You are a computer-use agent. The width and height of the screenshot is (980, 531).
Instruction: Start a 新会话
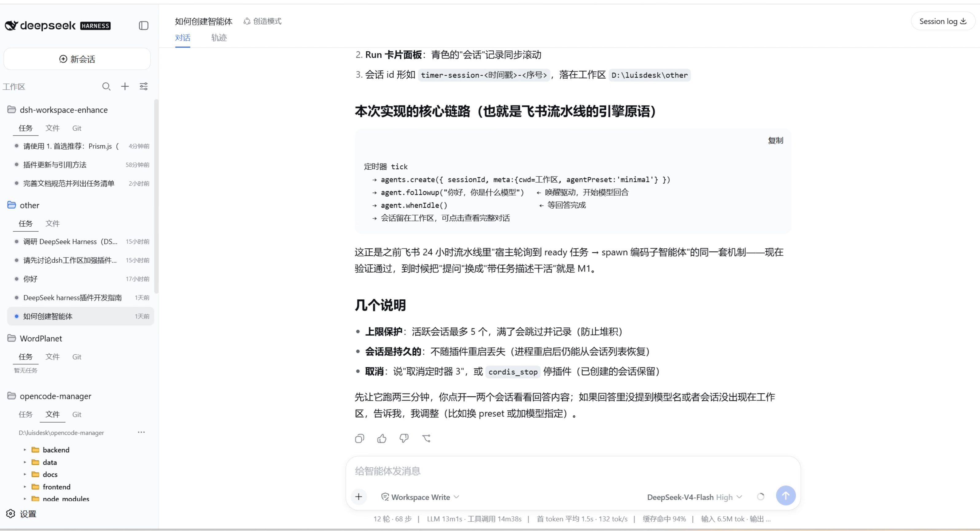77,59
